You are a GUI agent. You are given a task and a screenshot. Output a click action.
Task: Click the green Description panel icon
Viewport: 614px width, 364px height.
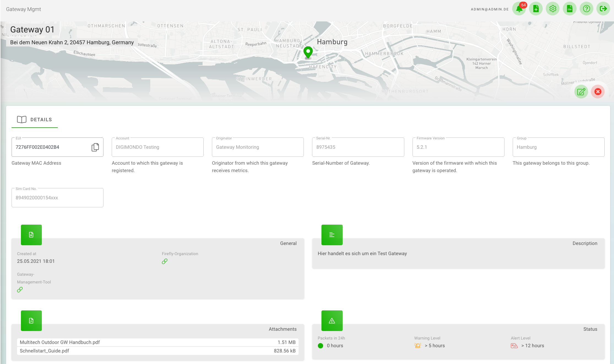pos(332,235)
